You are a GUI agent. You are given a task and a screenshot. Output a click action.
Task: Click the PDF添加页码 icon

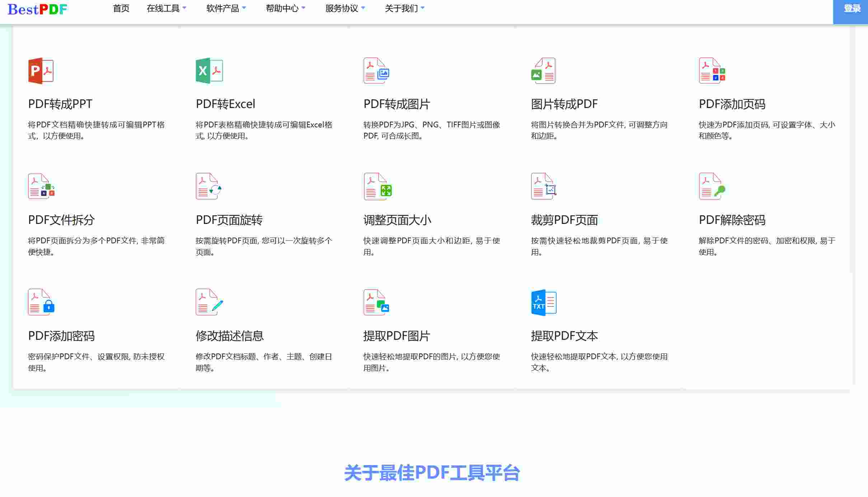(x=711, y=71)
